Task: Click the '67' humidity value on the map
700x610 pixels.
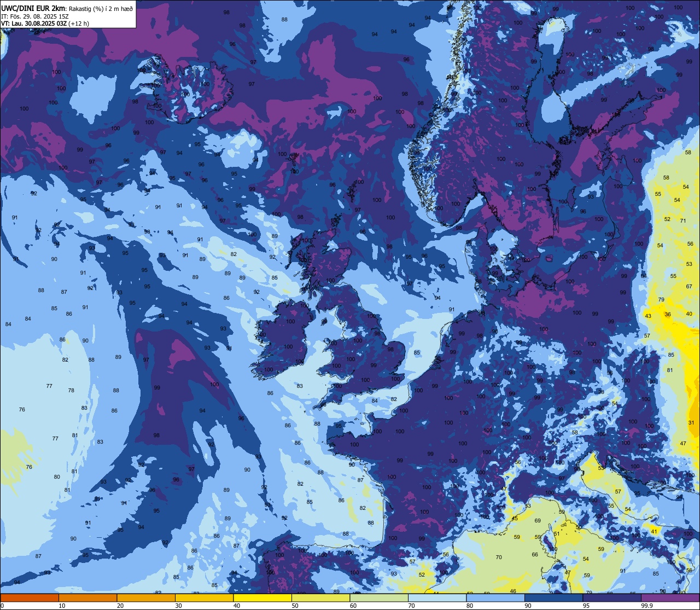Action: click(689, 287)
